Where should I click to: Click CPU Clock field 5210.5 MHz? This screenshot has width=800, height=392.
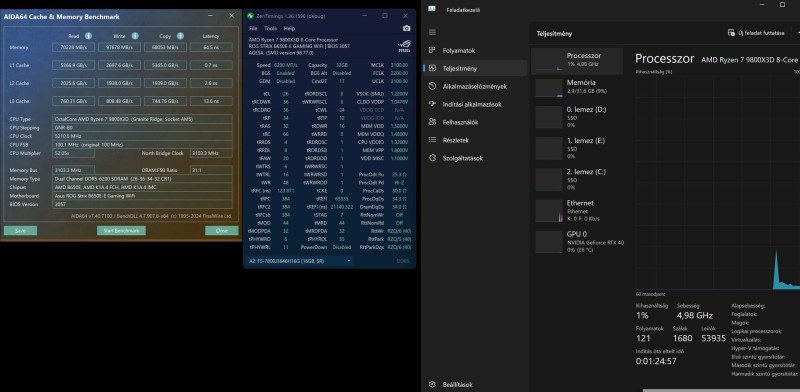pyautogui.click(x=142, y=136)
